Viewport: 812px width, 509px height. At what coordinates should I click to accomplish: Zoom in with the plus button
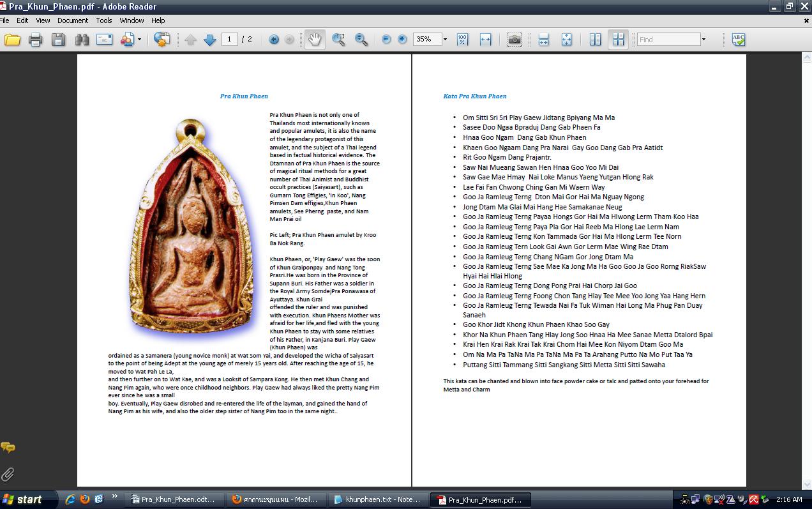point(402,40)
